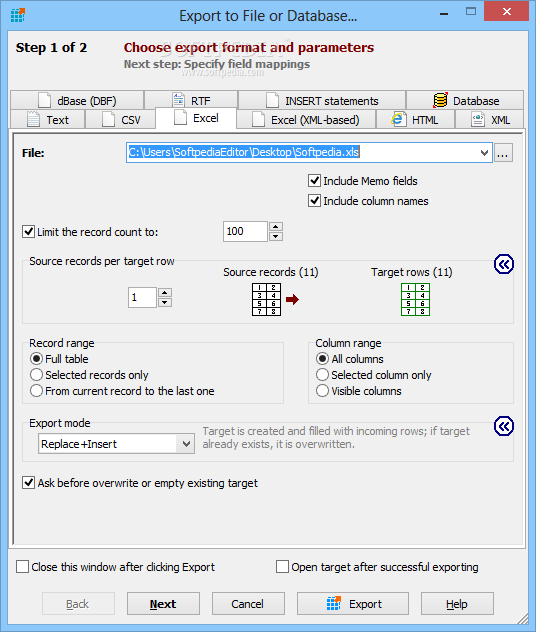536x632 pixels.
Task: Click the Cancel button
Action: [x=248, y=603]
